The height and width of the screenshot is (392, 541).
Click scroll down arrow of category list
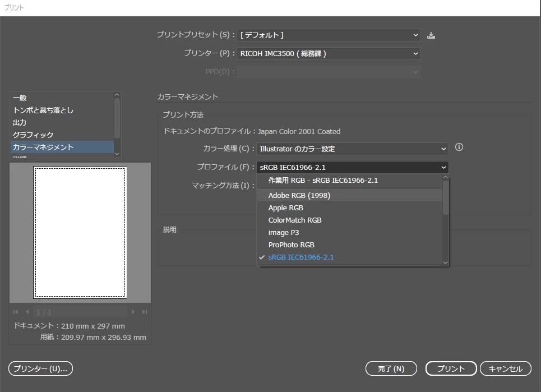[x=117, y=154]
